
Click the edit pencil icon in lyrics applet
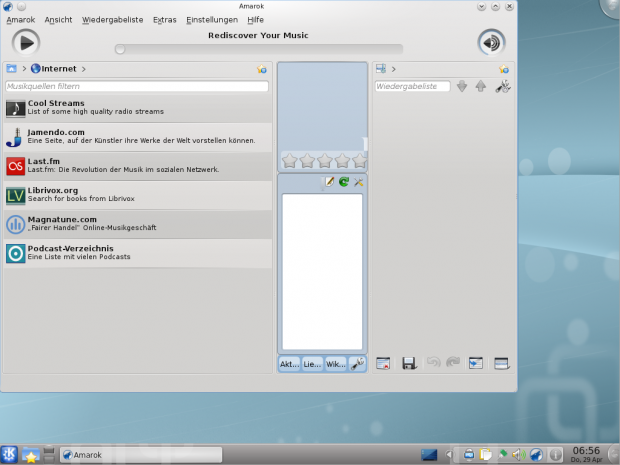(329, 182)
